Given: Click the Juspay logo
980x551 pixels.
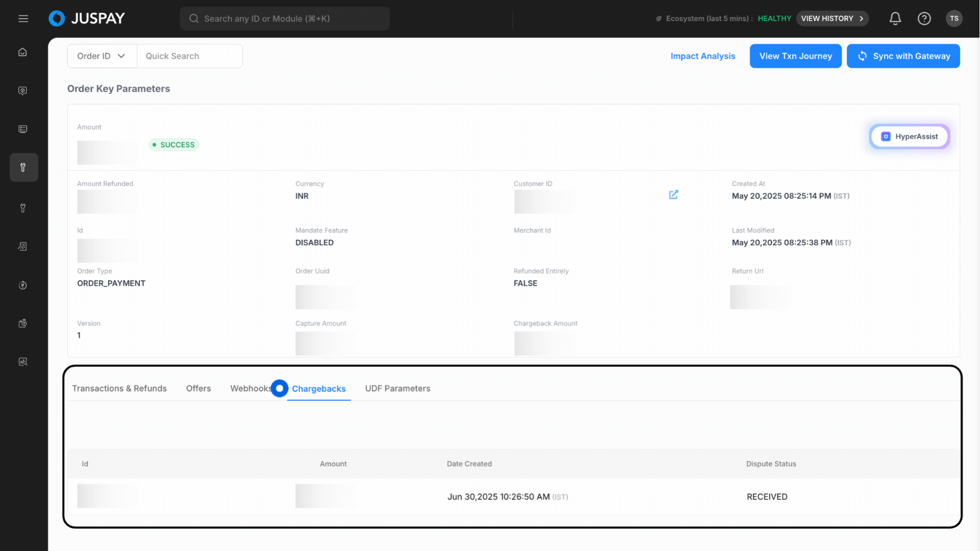Looking at the screenshot, I should [87, 19].
